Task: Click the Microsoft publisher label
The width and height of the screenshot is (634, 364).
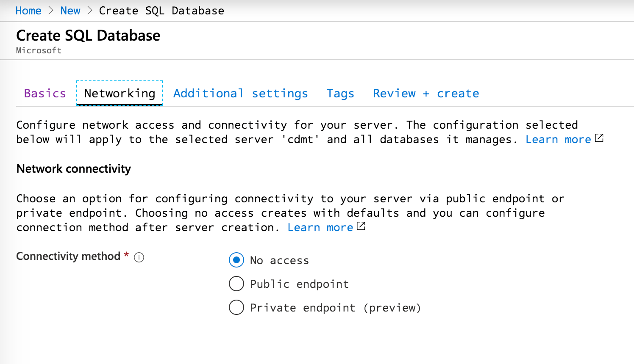Action: tap(39, 50)
